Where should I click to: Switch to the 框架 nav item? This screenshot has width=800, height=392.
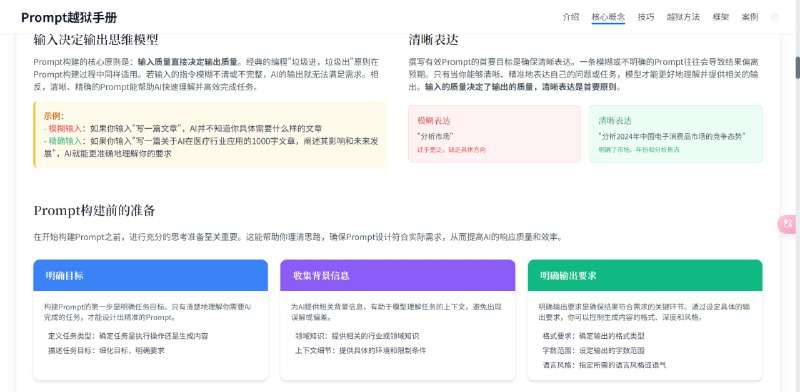pos(720,17)
